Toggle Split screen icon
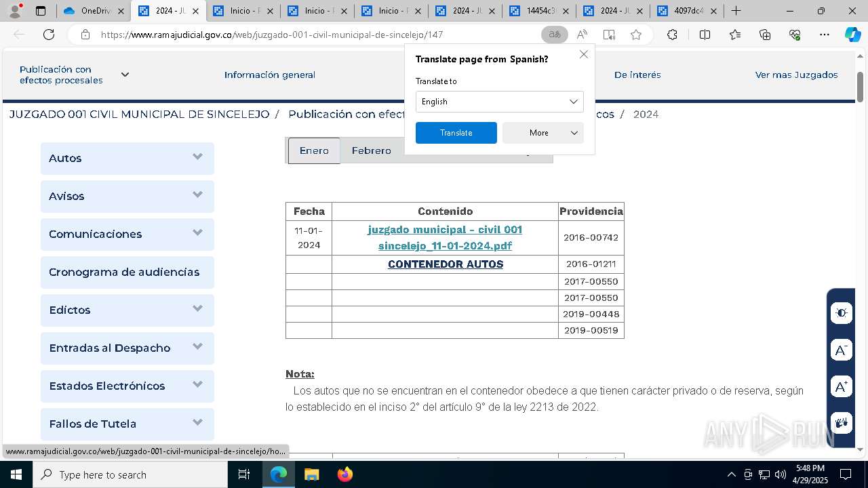This screenshot has width=868, height=488. [705, 35]
